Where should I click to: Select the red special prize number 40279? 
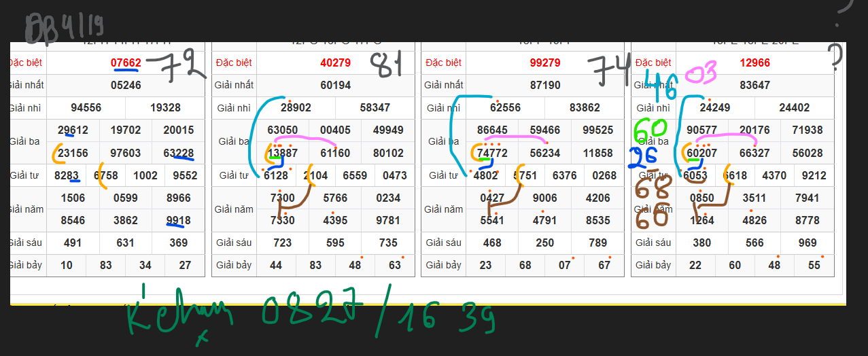coord(335,63)
